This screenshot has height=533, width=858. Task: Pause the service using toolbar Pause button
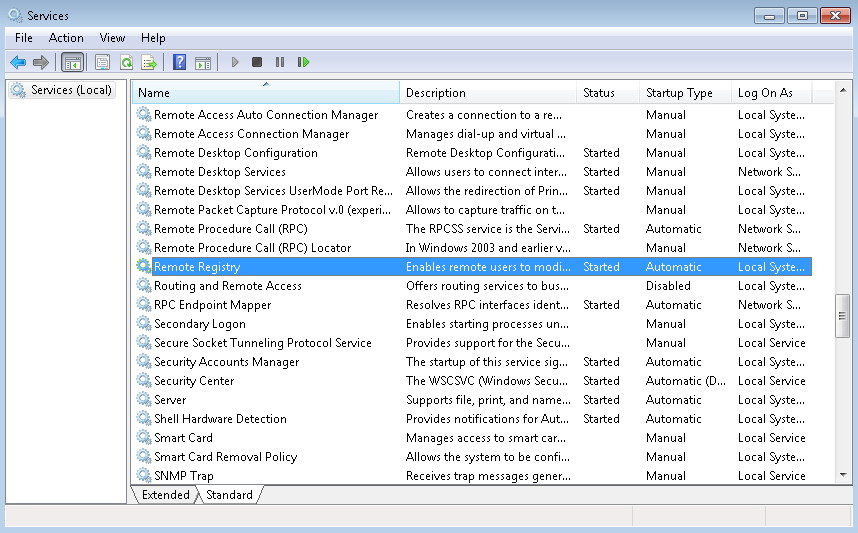click(x=280, y=62)
